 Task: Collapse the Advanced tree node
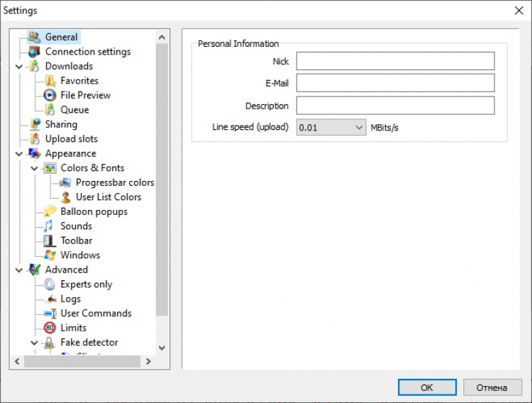[x=19, y=270]
